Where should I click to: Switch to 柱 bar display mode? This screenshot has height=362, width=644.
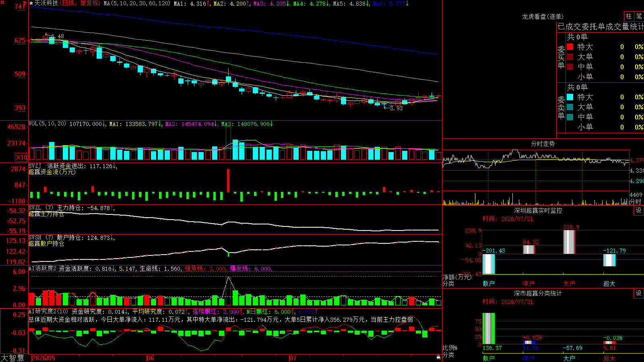629,16
